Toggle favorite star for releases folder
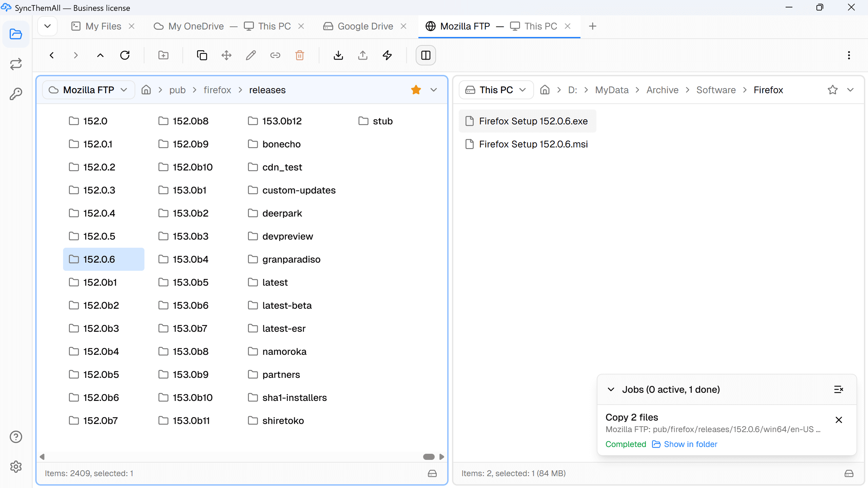The width and height of the screenshot is (868, 488). [x=416, y=90]
